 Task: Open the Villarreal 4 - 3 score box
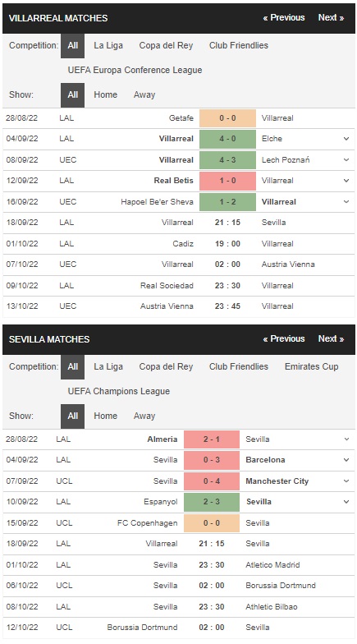click(228, 159)
